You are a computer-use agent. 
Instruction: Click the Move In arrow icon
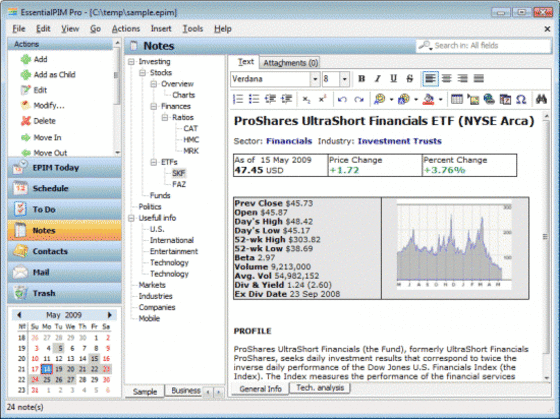click(x=26, y=138)
